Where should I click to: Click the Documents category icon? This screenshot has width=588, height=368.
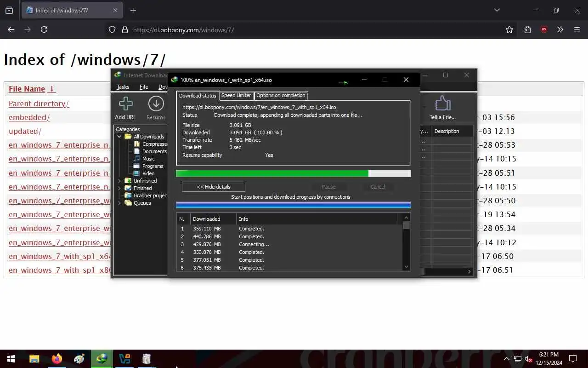137,151
